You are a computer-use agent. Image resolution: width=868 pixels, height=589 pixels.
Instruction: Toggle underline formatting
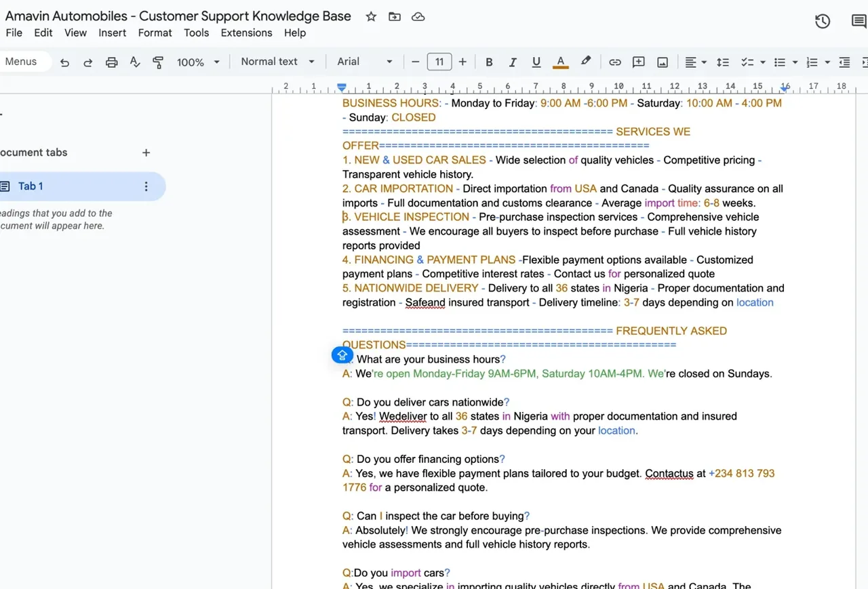[536, 62]
